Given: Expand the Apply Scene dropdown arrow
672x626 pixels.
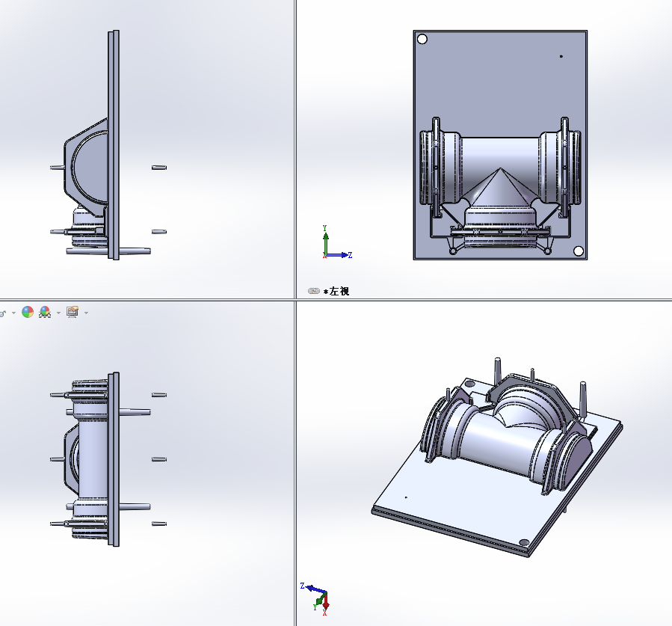Looking at the screenshot, I should (58, 313).
